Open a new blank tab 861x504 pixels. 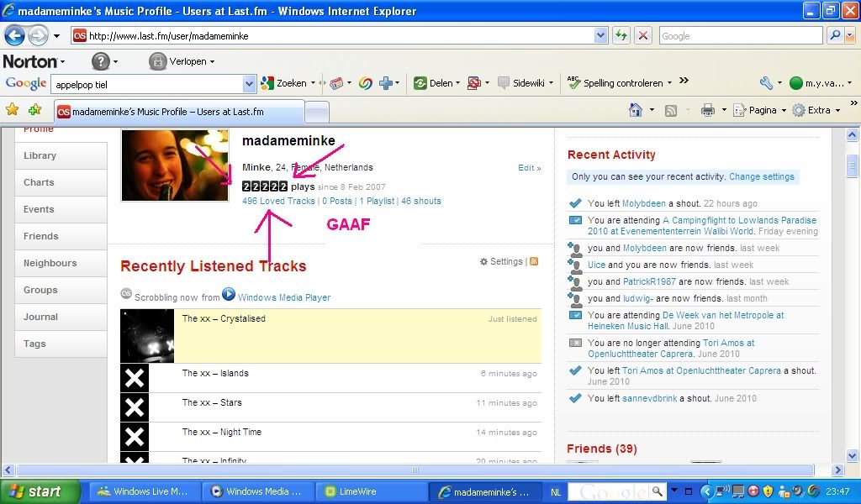pyautogui.click(x=317, y=113)
